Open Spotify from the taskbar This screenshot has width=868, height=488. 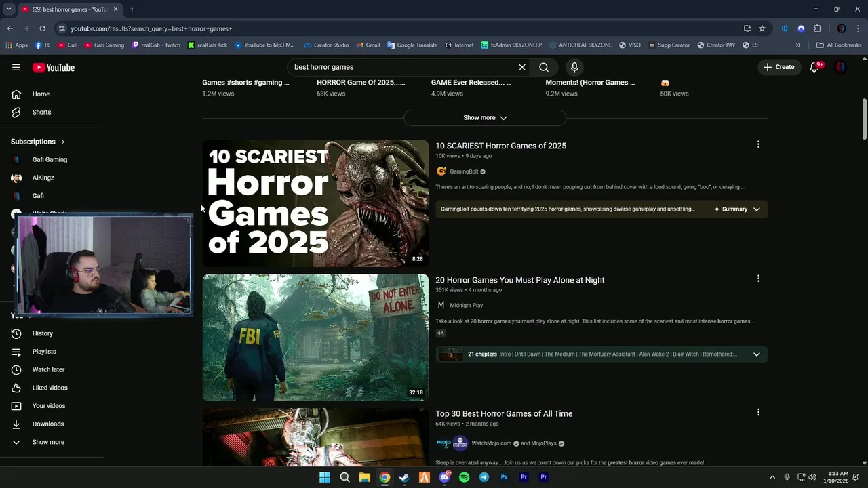click(464, 477)
